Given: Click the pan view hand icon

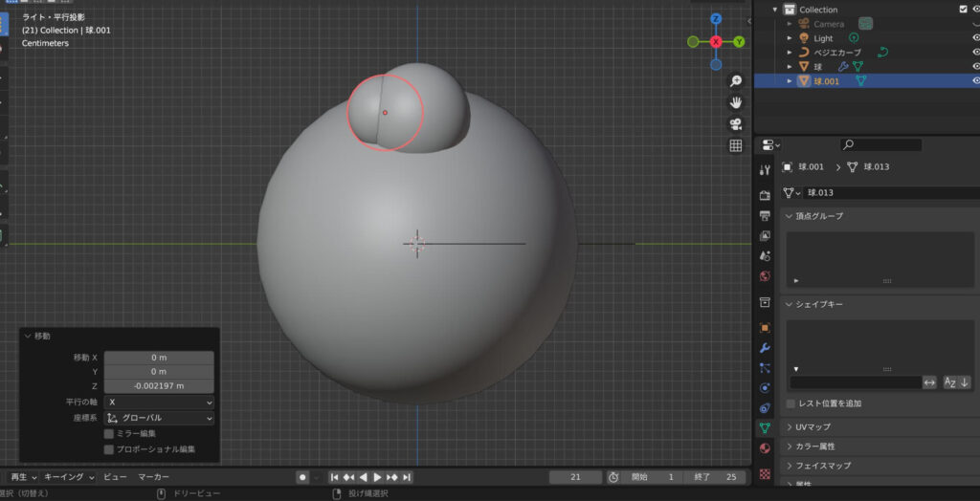Looking at the screenshot, I should tap(736, 102).
